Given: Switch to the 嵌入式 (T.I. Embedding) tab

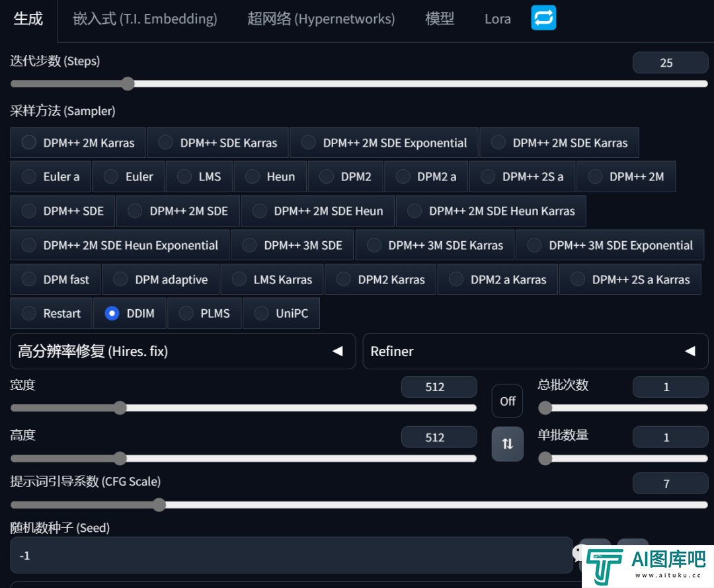Looking at the screenshot, I should pyautogui.click(x=145, y=18).
